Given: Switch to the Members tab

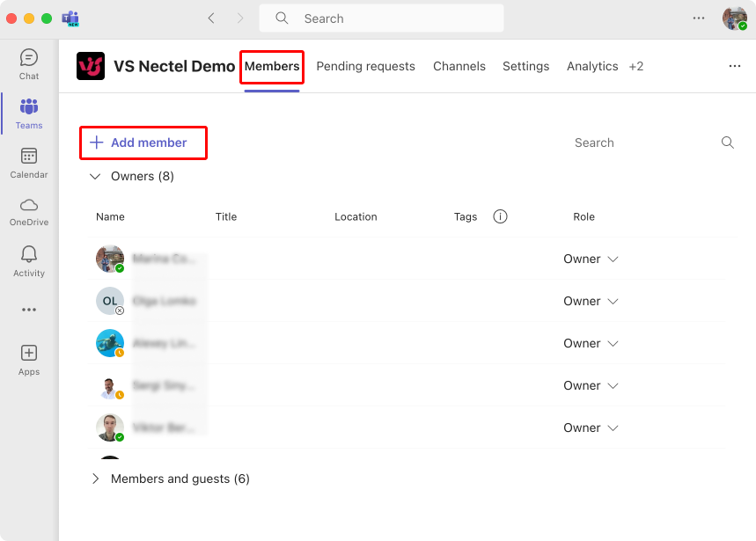Looking at the screenshot, I should point(272,66).
